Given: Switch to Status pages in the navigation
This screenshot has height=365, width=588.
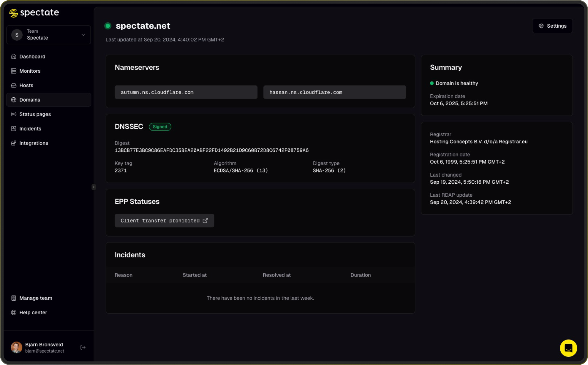Looking at the screenshot, I should (x=35, y=114).
